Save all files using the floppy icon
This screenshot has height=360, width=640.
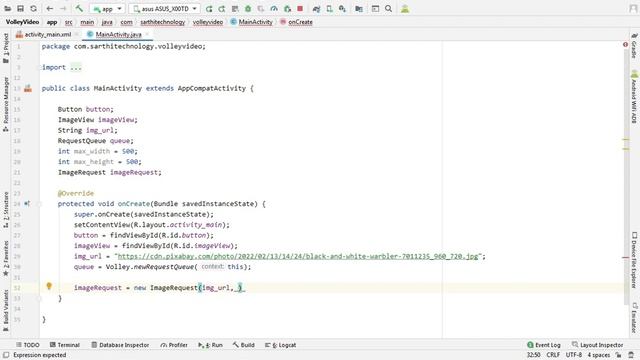coord(20,9)
